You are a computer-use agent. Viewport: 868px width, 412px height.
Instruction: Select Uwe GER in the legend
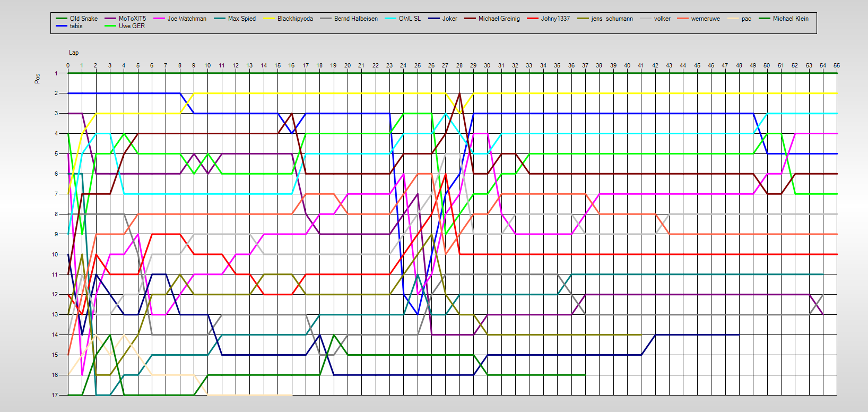[132, 26]
